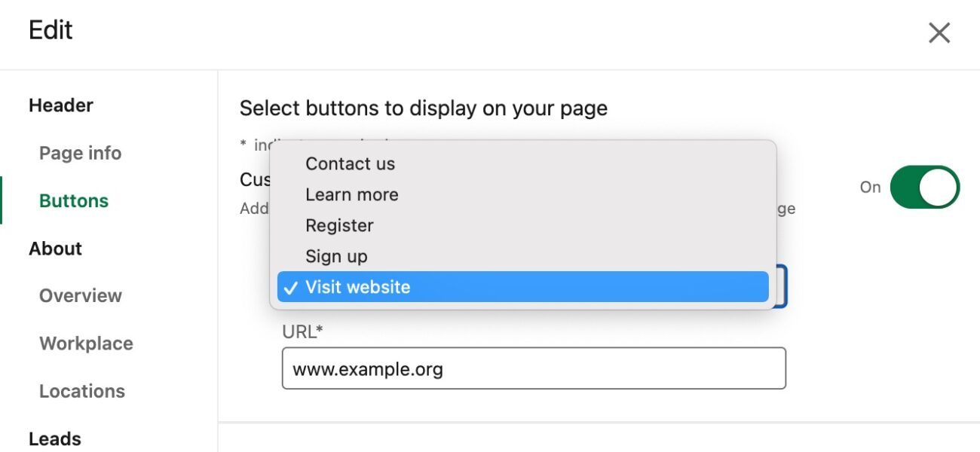The height and width of the screenshot is (452, 980).
Task: Confirm "Visit website" as the selected option
Action: coord(357,286)
